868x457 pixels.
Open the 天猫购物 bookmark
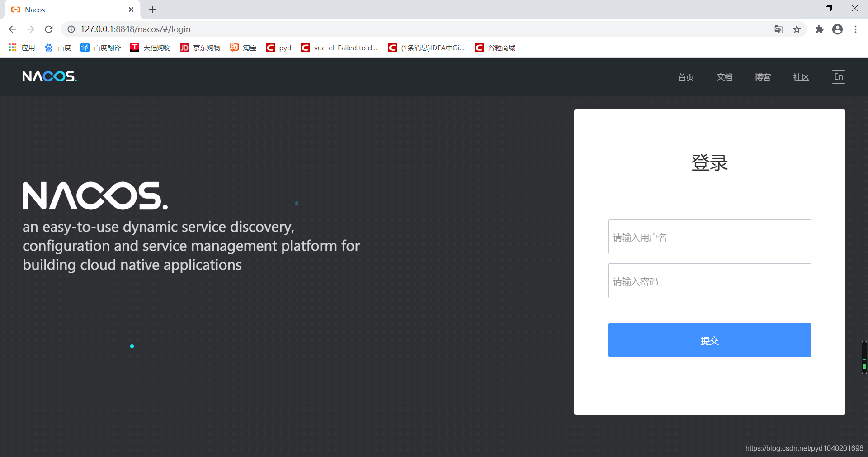coord(151,48)
